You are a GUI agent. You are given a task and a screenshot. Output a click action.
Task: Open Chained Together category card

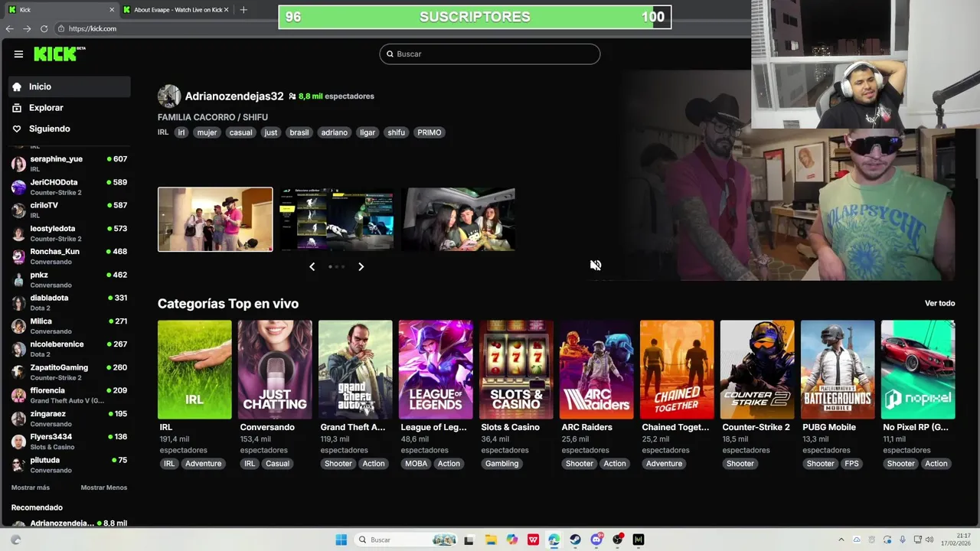pyautogui.click(x=677, y=370)
